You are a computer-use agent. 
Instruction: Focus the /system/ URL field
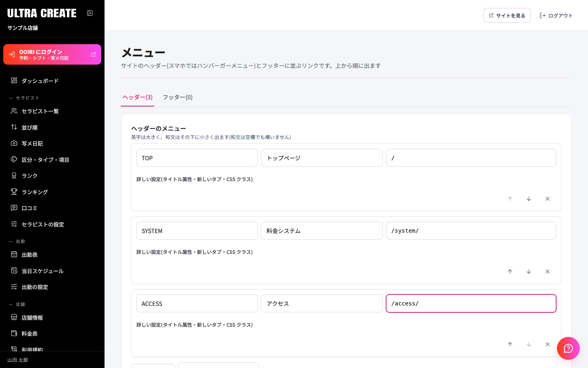(x=471, y=231)
